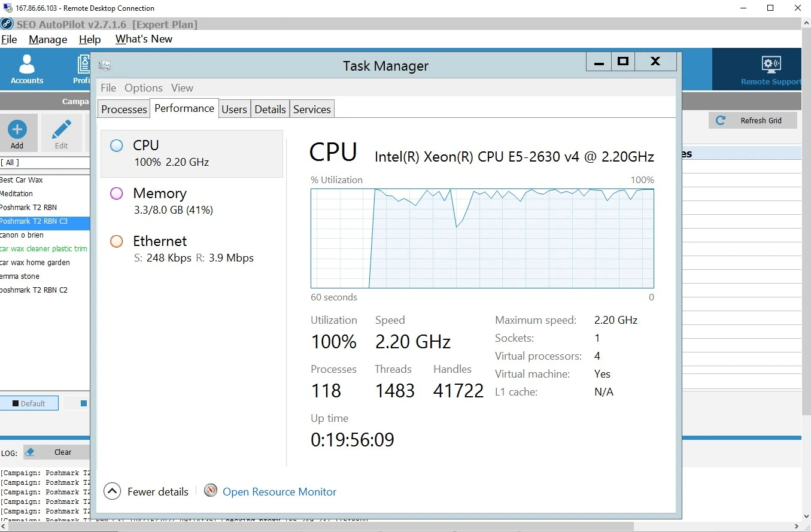811x532 pixels.
Task: Open SEO AutoPilot Help menu
Action: pos(90,39)
